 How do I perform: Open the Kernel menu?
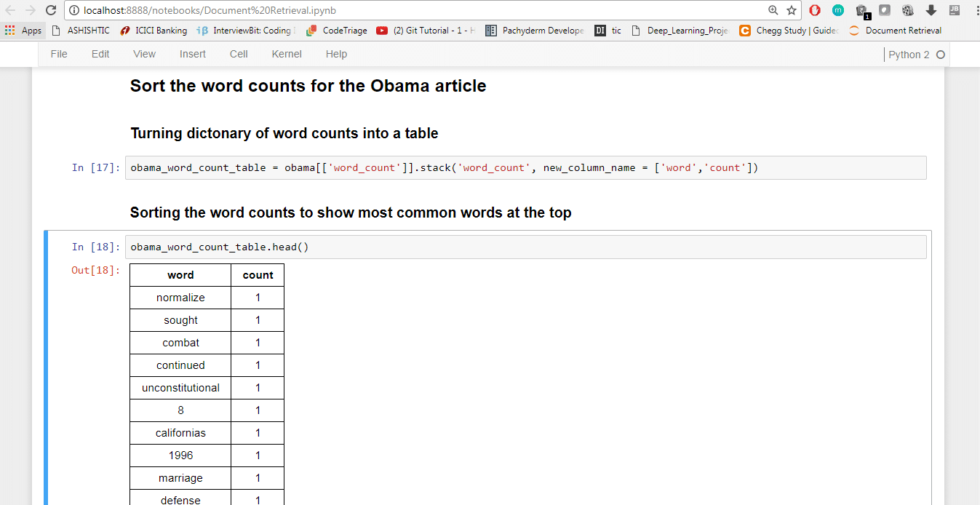[x=287, y=54]
